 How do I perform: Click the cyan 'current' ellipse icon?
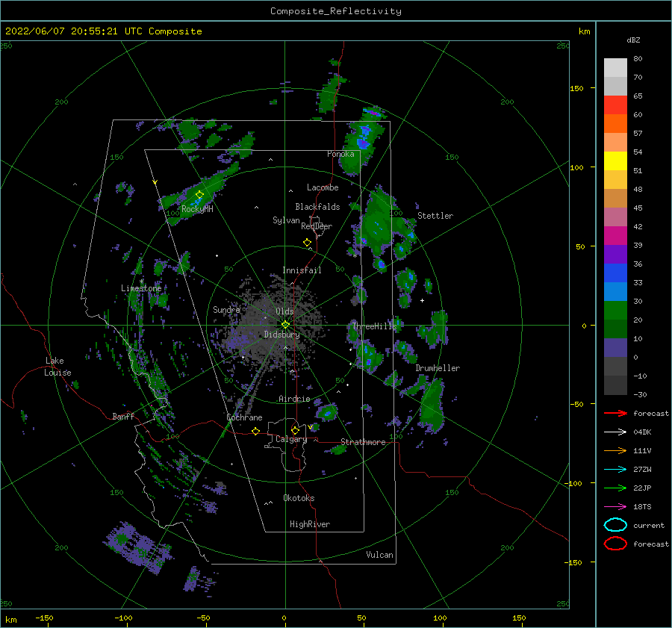tap(615, 525)
